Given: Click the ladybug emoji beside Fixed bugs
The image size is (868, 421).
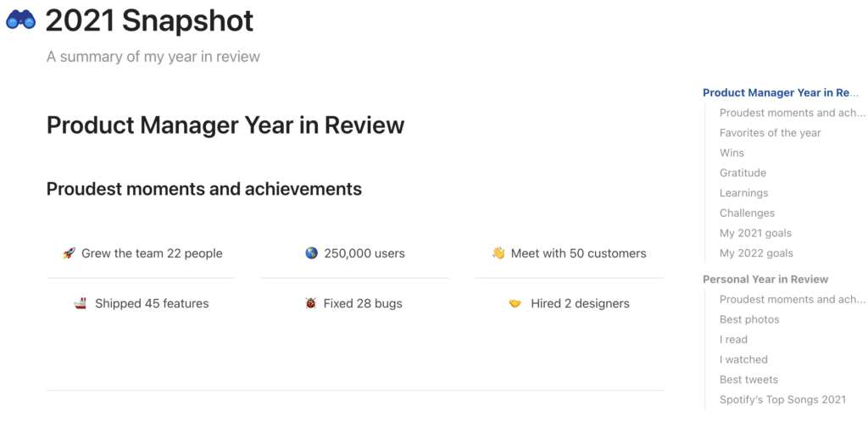Looking at the screenshot, I should (x=311, y=303).
